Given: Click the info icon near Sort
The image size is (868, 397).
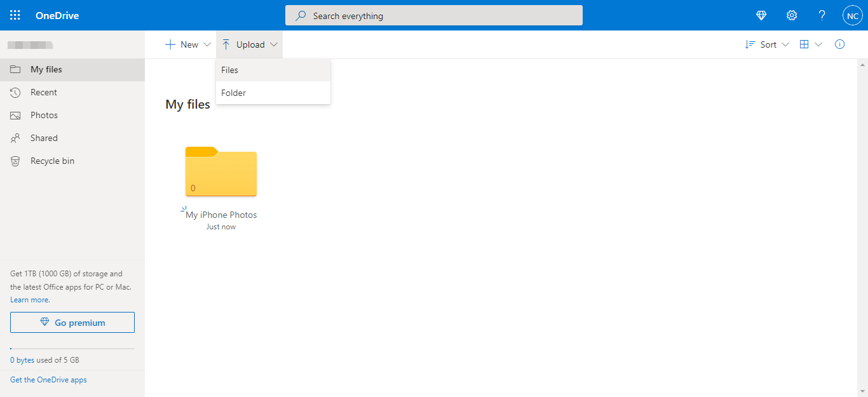Looking at the screenshot, I should (x=839, y=44).
